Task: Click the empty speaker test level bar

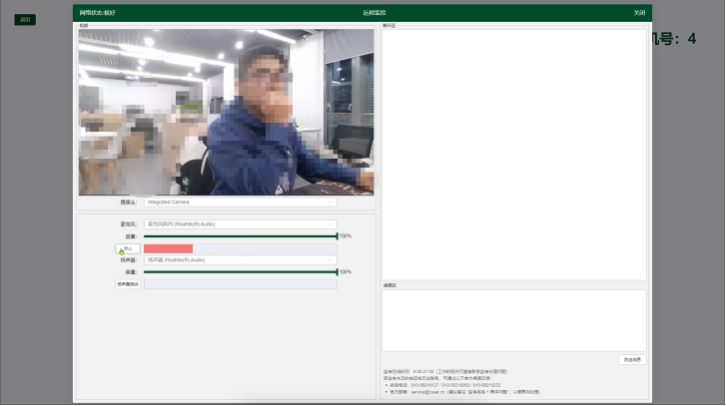Action: coord(240,284)
